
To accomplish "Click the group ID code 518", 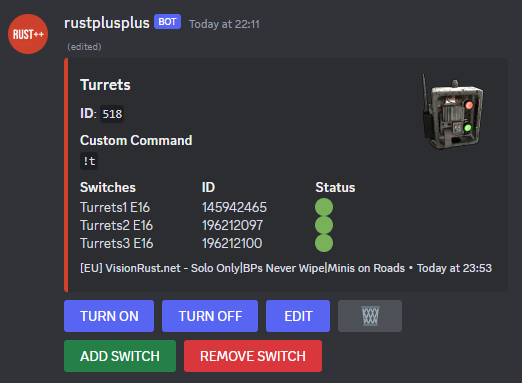I will pos(112,114).
